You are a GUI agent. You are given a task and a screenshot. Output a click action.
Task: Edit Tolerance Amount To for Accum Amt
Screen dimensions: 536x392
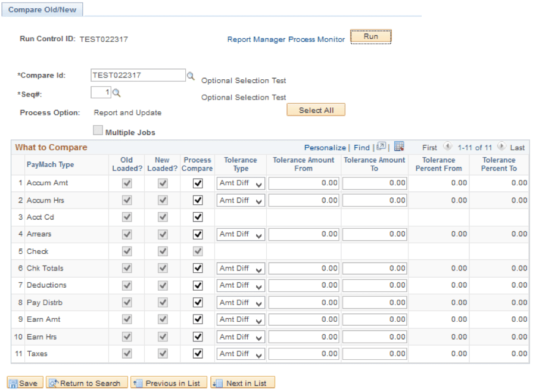(375, 183)
